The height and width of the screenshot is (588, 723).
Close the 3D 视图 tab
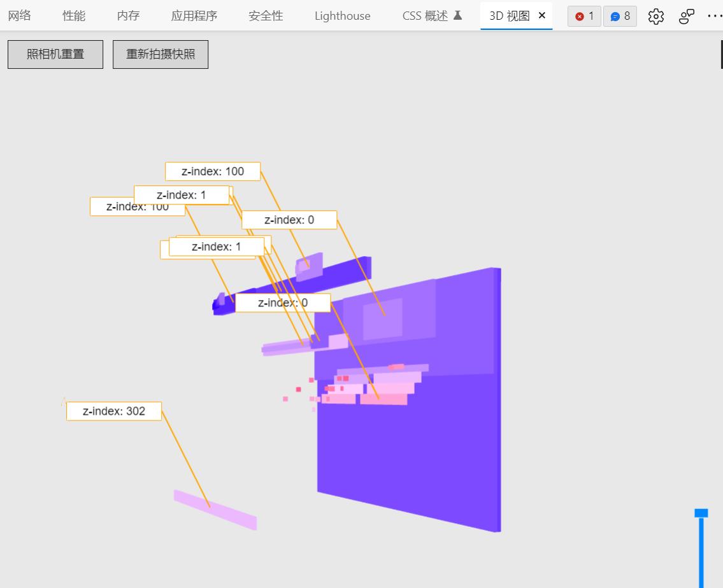click(x=542, y=16)
